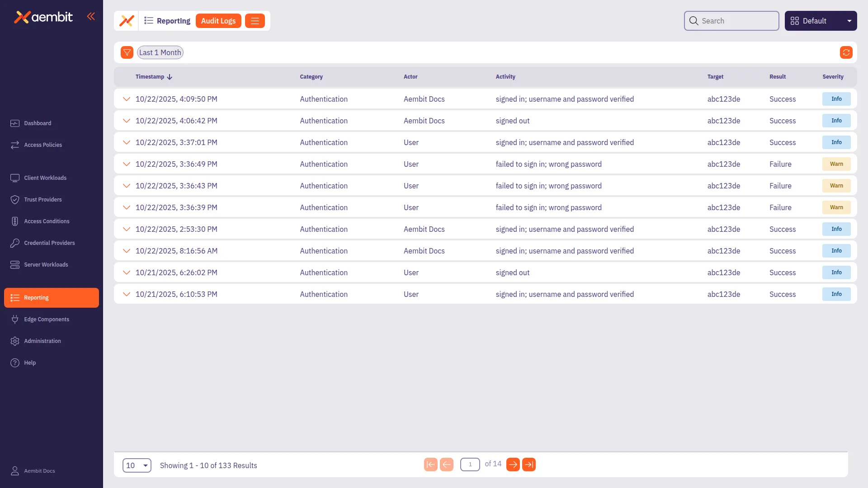Select Access Policies in the sidebar
Image resolution: width=868 pixels, height=488 pixels.
[43, 145]
